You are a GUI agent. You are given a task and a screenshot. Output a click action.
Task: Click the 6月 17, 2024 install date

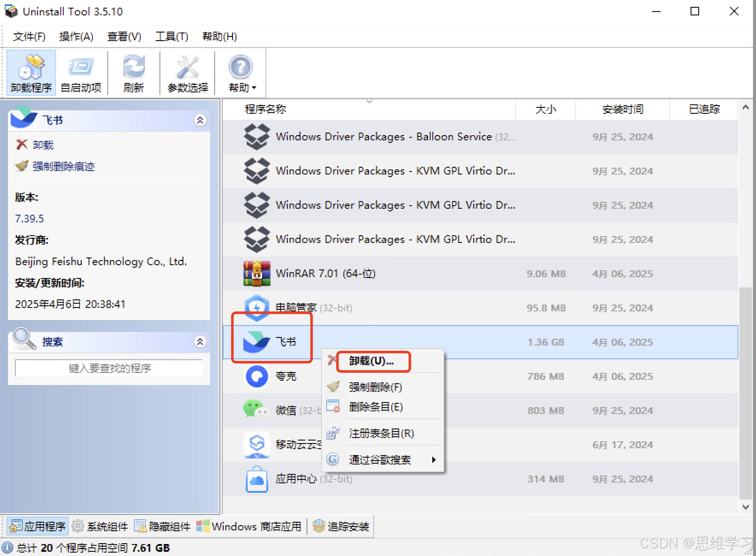point(623,445)
